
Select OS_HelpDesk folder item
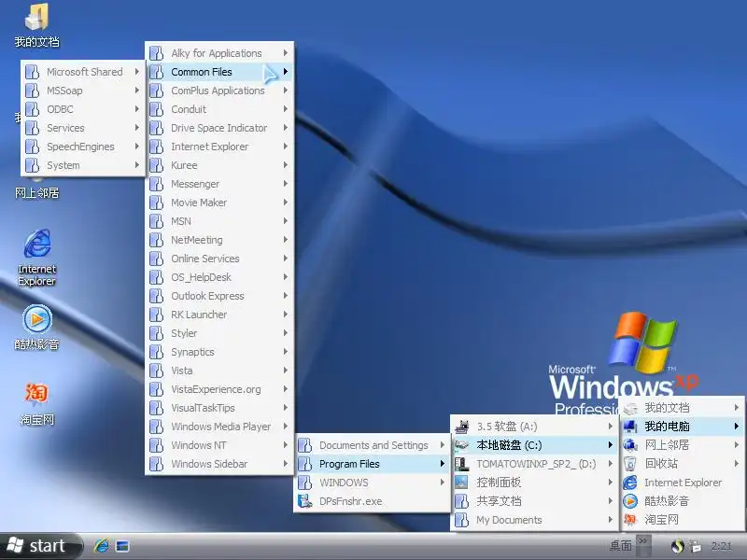(x=219, y=277)
